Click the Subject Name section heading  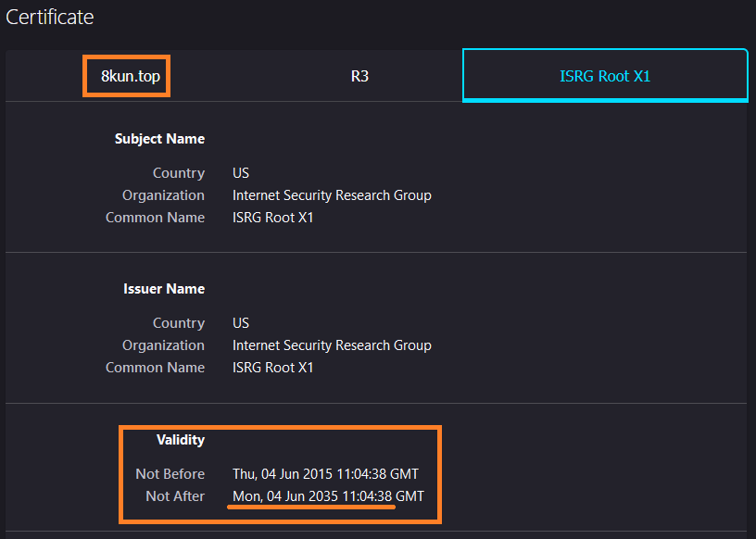(159, 139)
